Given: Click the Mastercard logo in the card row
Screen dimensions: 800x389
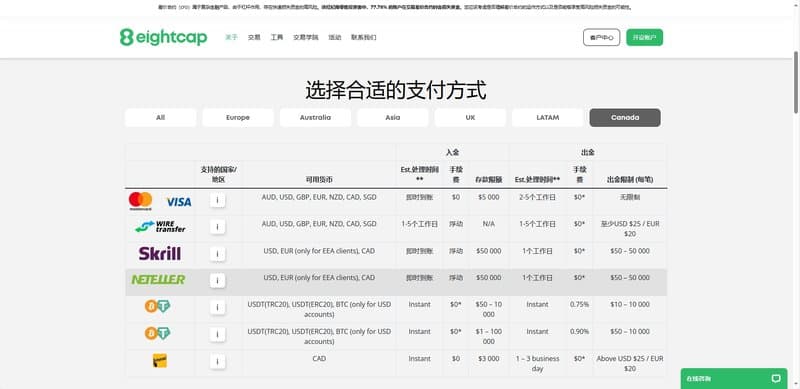Looking at the screenshot, I should [140, 201].
